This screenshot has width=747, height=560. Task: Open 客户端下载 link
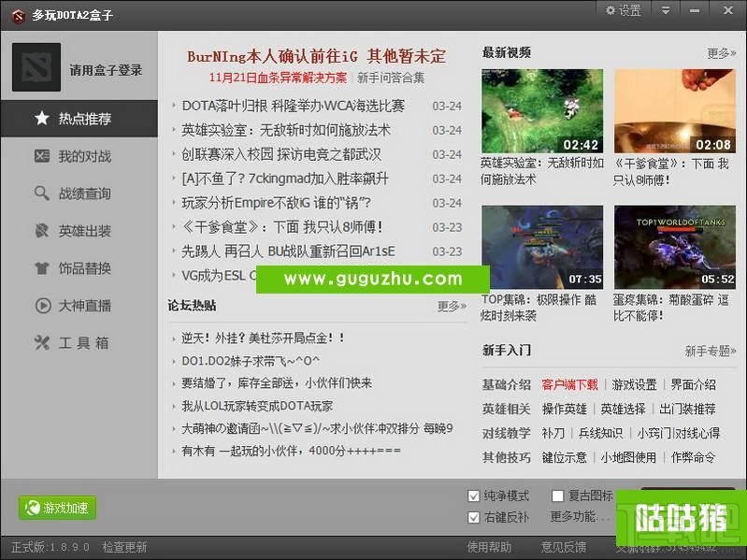(569, 385)
